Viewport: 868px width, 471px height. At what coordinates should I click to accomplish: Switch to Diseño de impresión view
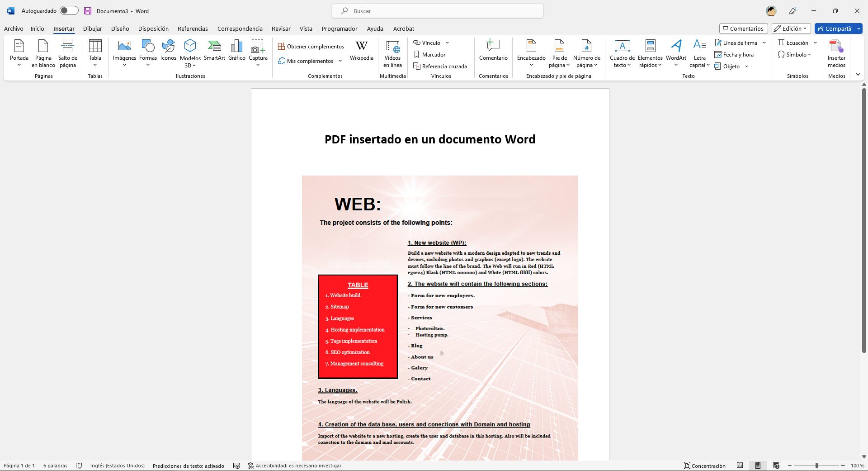(758, 466)
